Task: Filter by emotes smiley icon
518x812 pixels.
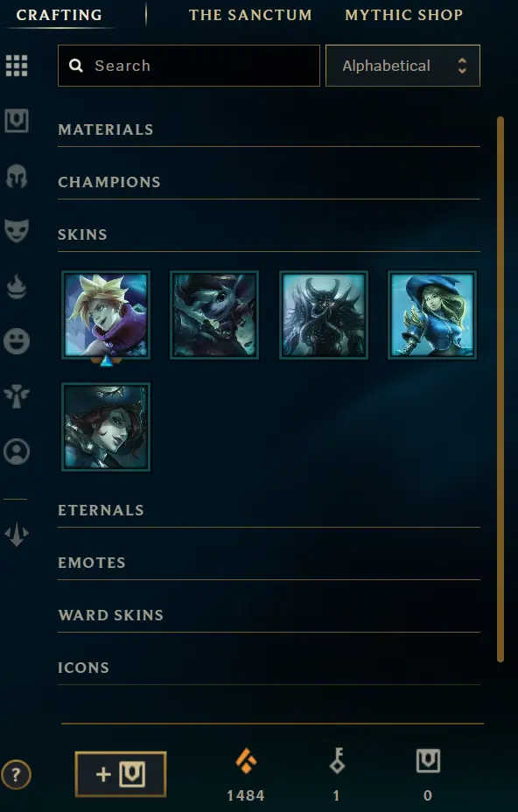Action: (17, 341)
